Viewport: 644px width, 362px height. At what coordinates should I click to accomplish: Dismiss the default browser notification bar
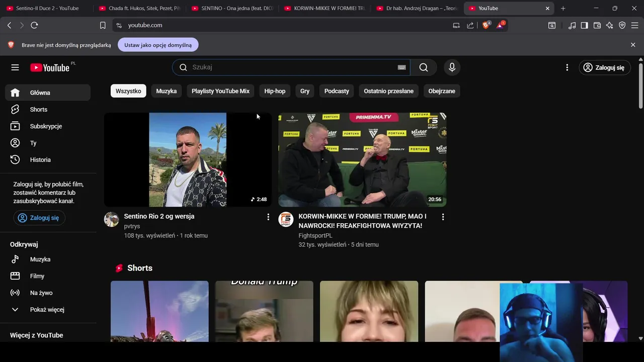point(633,45)
